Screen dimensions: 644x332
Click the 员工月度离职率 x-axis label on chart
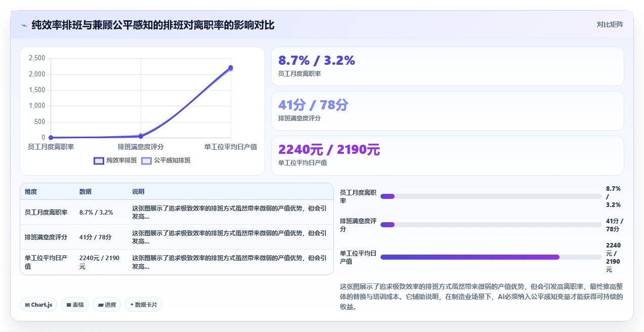click(x=51, y=147)
